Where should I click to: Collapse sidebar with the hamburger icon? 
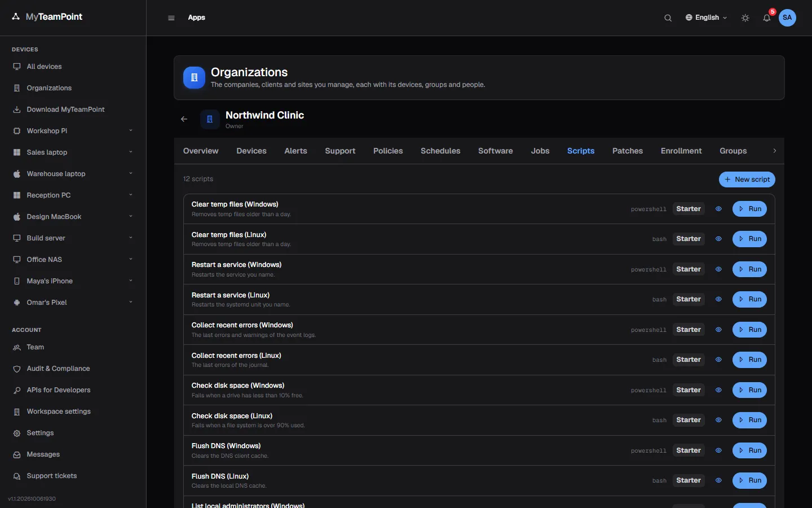171,17
